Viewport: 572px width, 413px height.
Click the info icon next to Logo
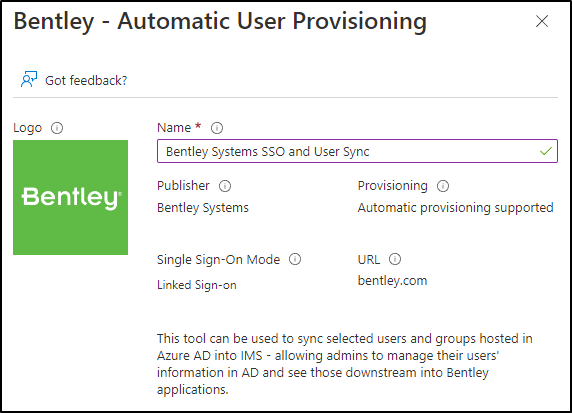pos(57,128)
